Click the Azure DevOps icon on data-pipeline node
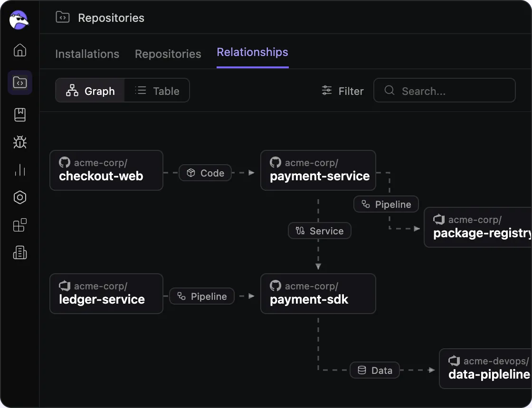The height and width of the screenshot is (408, 532). click(x=454, y=361)
